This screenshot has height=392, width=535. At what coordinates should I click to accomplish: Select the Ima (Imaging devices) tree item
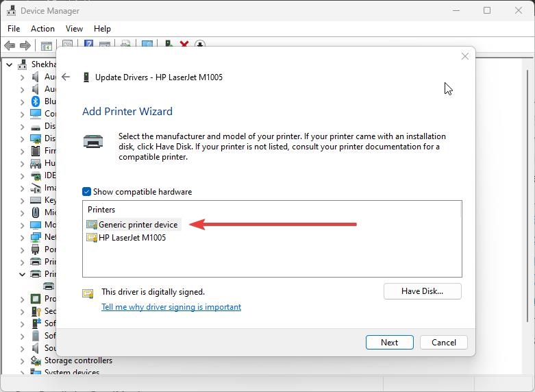pos(50,188)
